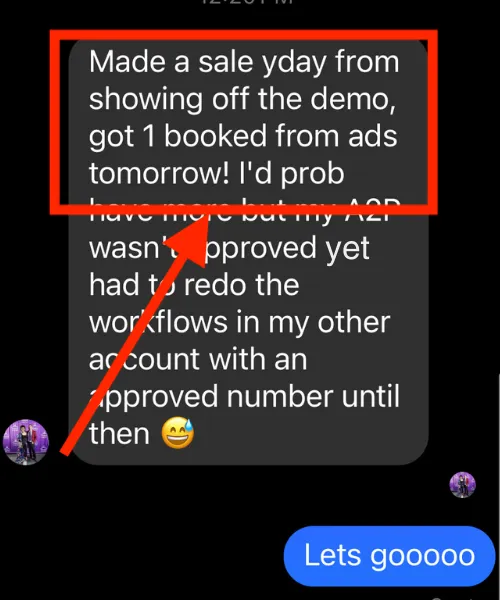Click the word "then" beside the emoji
Screen dimensions: 500x600
pos(119,433)
